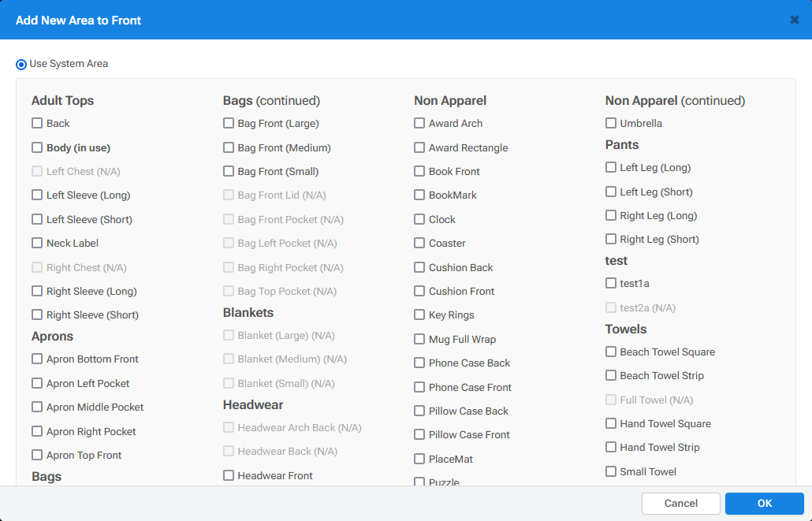Click the OK button
This screenshot has width=812, height=521.
(764, 504)
